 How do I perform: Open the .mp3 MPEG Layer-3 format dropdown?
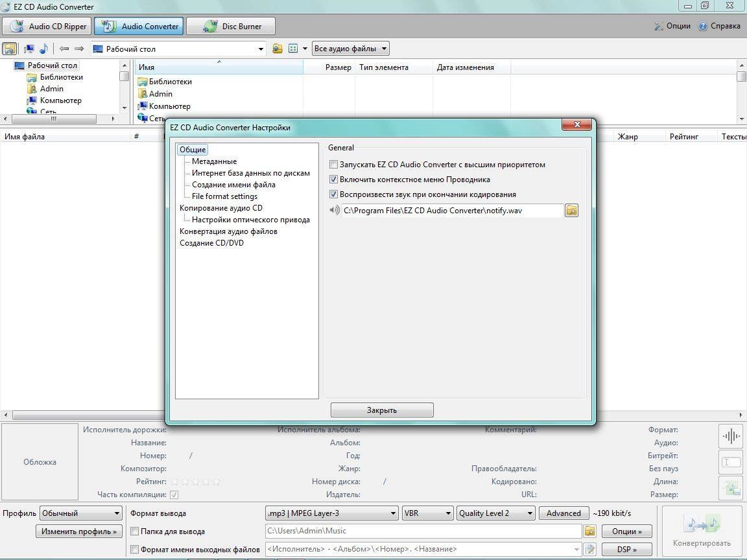pyautogui.click(x=331, y=513)
